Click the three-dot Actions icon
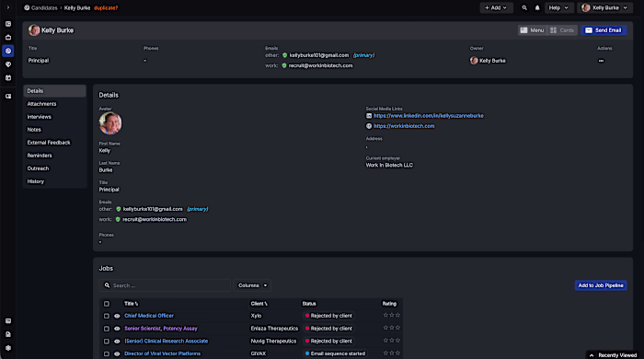644x359 pixels. [601, 61]
